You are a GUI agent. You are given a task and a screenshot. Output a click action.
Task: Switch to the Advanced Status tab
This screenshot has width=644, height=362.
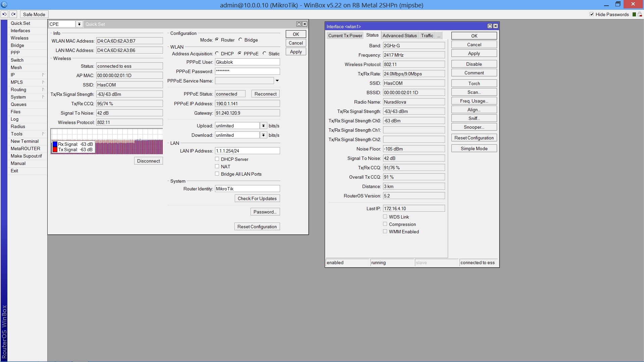(x=399, y=36)
